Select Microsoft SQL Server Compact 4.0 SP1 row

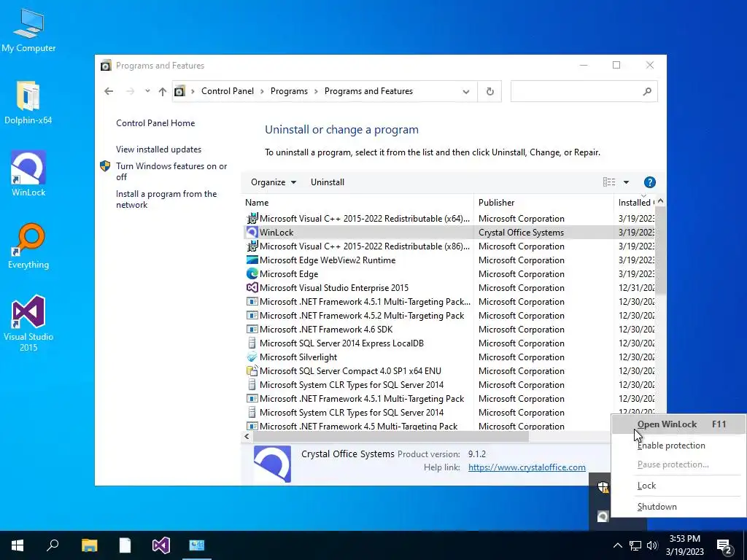[449, 370]
